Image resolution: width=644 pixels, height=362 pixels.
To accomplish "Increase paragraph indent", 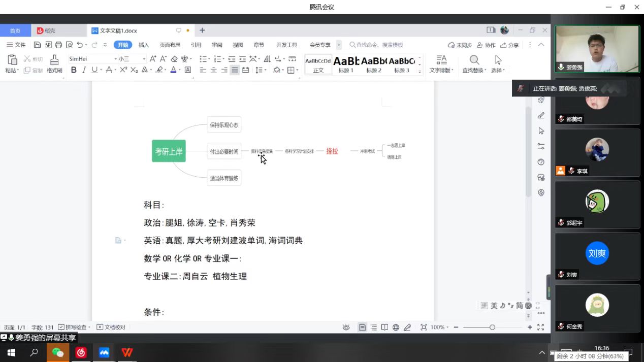I will pyautogui.click(x=242, y=59).
